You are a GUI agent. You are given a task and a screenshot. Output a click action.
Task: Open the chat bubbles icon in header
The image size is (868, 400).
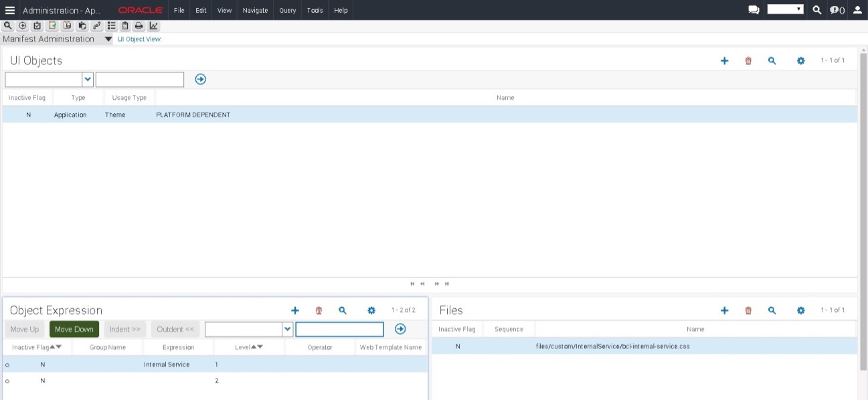754,10
